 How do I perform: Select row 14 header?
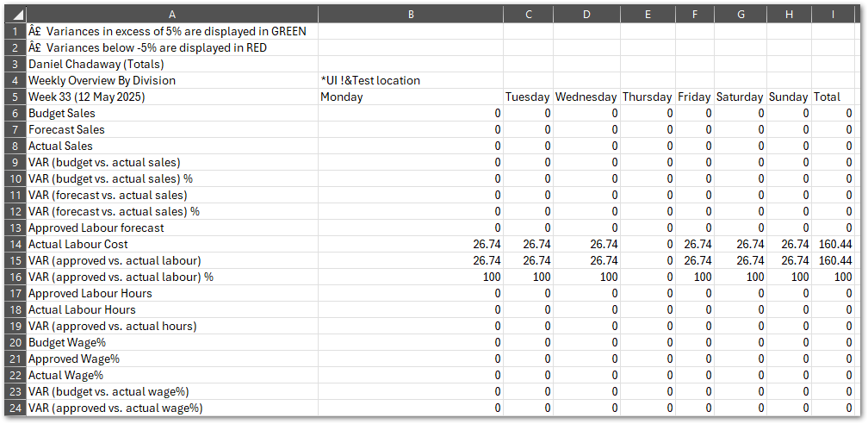pos(15,244)
